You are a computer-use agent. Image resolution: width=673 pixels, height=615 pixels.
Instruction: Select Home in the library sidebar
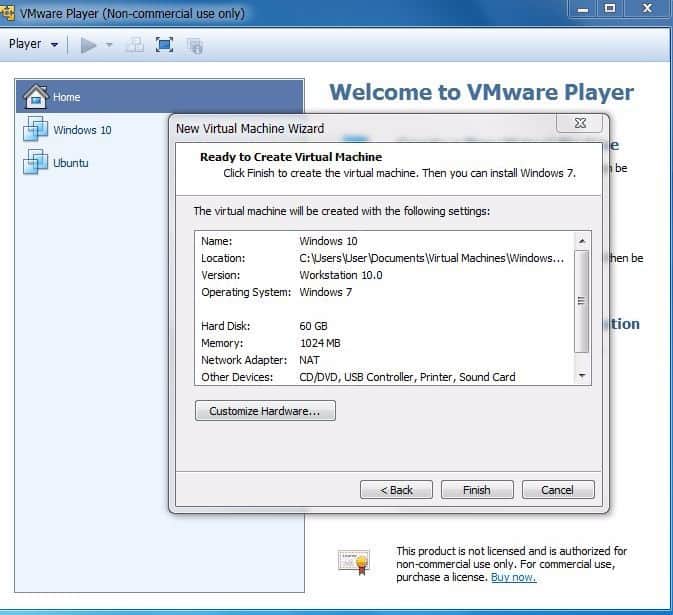160,97
